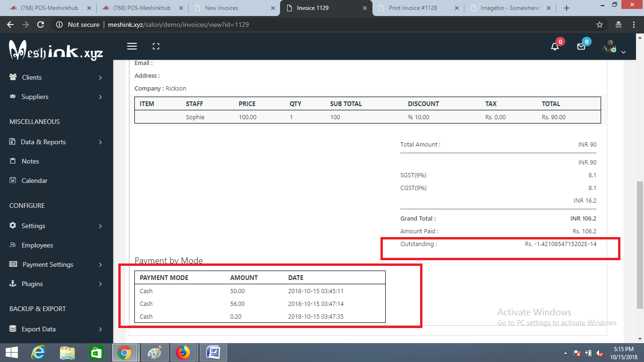Viewport: 644px width, 362px height.
Task: Open Paint from the taskbar
Action: (x=154, y=353)
